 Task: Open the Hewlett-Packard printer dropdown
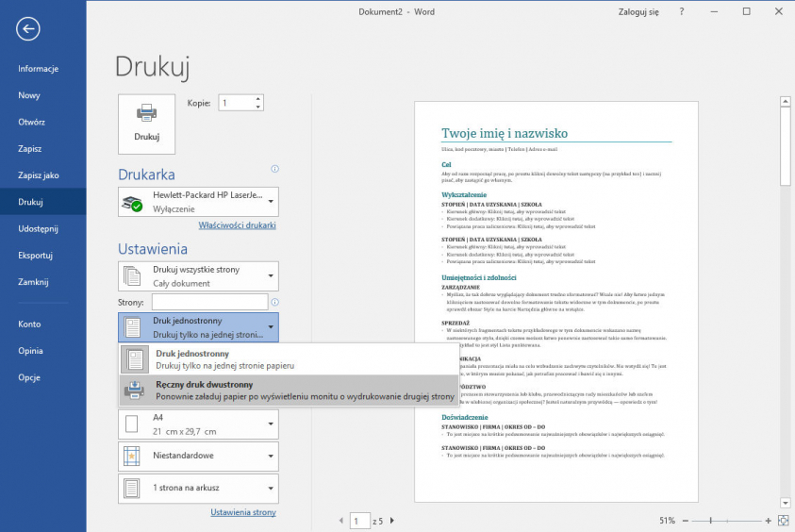point(198,202)
